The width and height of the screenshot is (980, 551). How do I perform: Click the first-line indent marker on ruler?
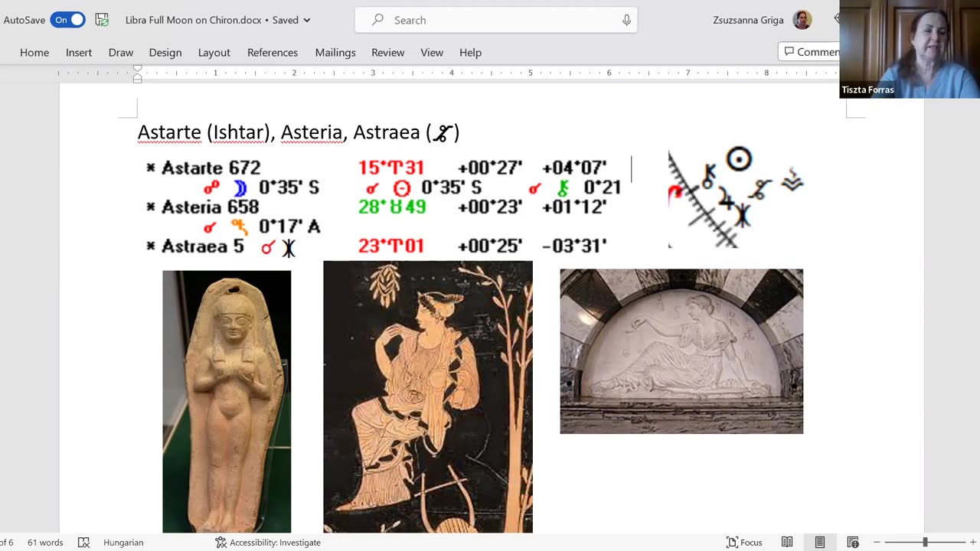tap(138, 69)
